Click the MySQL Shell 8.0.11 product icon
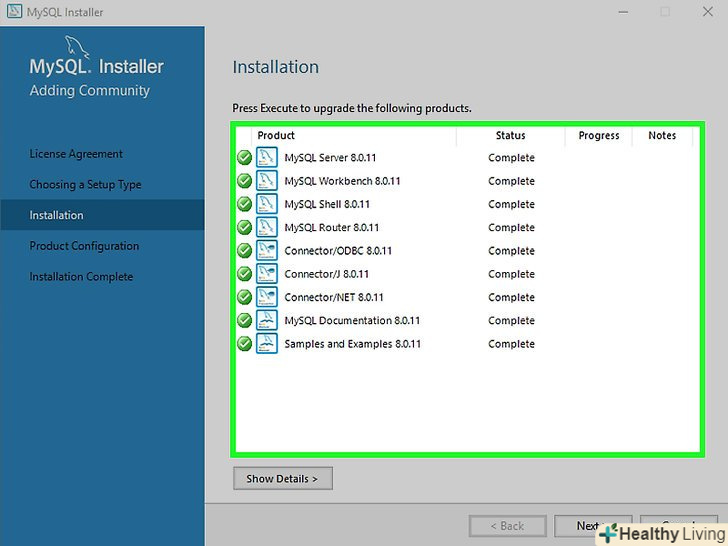Screen dimensions: 728x546 tap(267, 204)
